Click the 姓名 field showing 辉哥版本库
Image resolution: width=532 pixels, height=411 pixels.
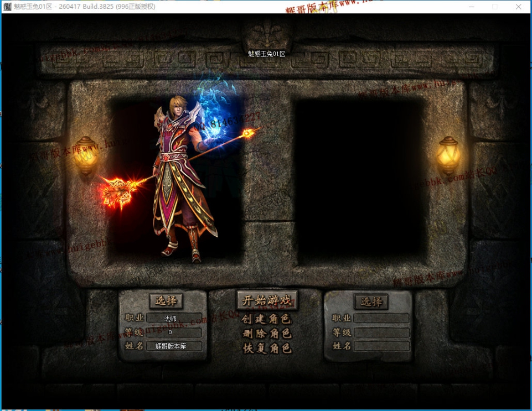pyautogui.click(x=174, y=346)
